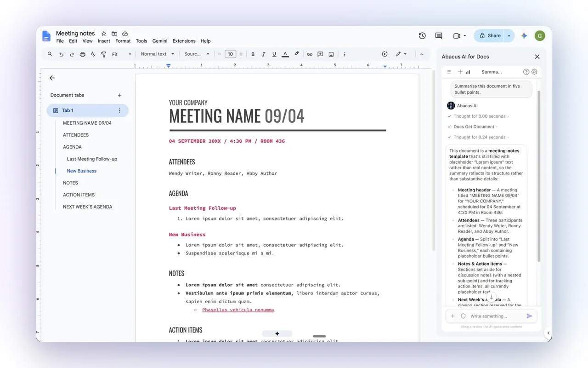Open the Gemini sparkle in the header
588x368 pixels.
coord(524,36)
